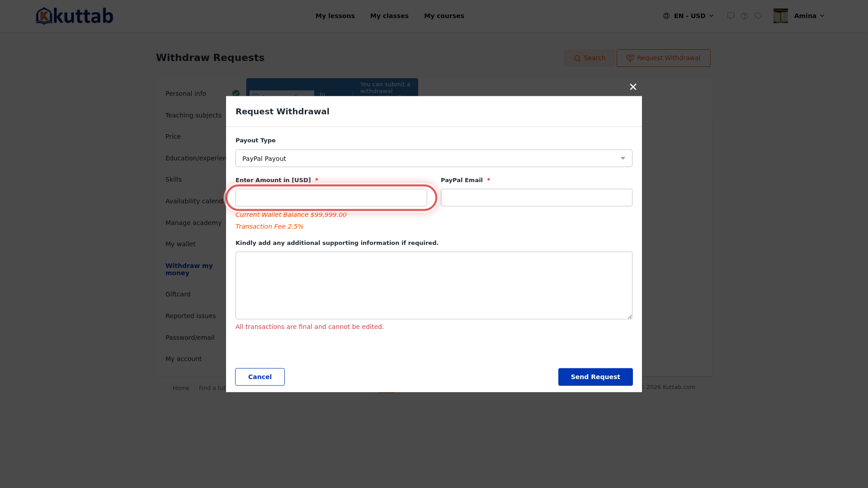Expand the Payout Type dropdown
This screenshot has width=868, height=488.
(434, 158)
